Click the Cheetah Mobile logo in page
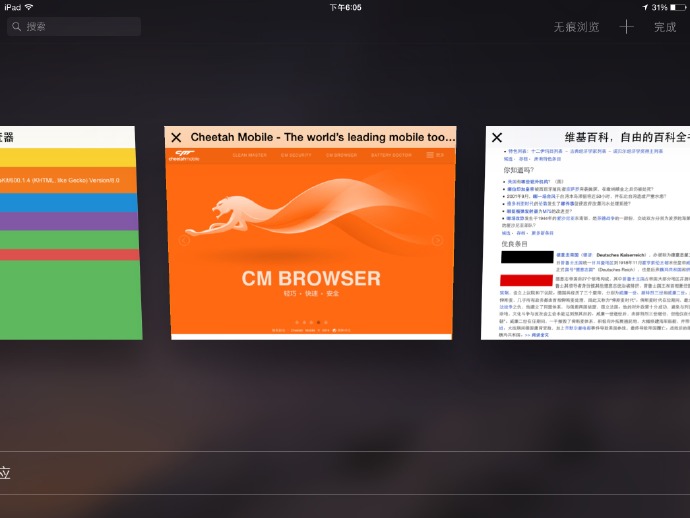This screenshot has width=690, height=518. coord(184,155)
